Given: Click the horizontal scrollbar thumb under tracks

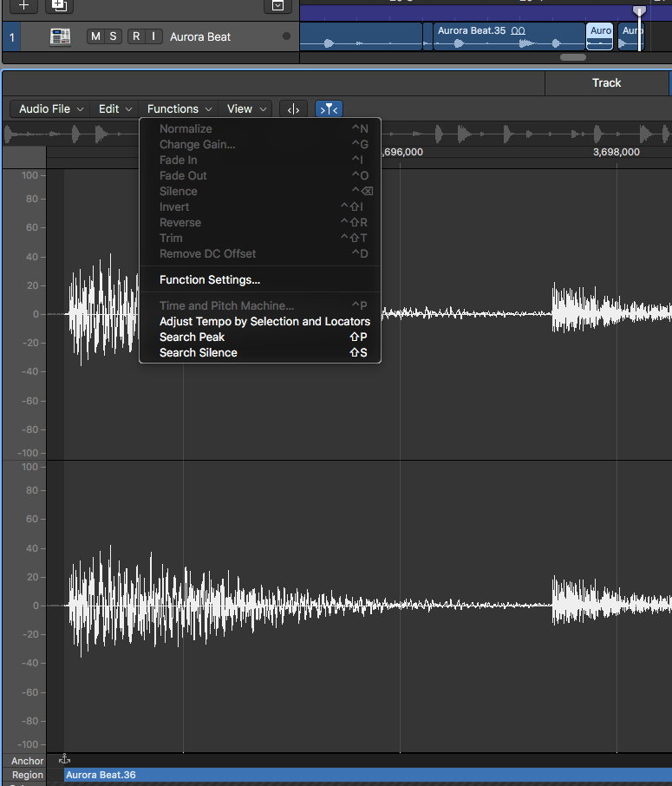Looking at the screenshot, I should coord(573,57).
